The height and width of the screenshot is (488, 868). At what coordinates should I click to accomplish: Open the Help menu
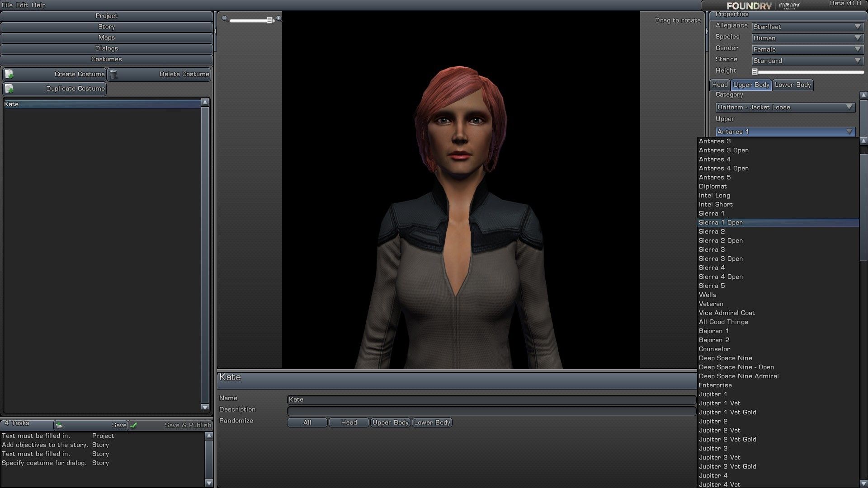38,5
